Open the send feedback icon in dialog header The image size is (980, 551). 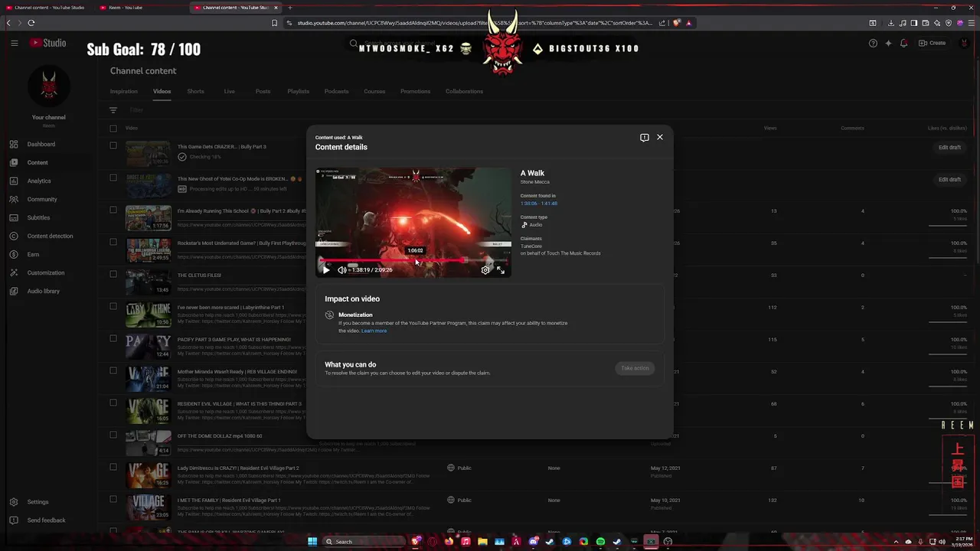click(645, 137)
